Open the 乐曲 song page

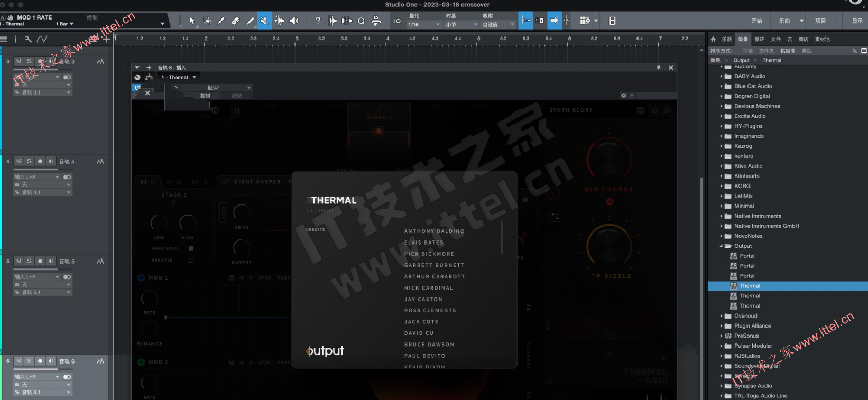784,21
